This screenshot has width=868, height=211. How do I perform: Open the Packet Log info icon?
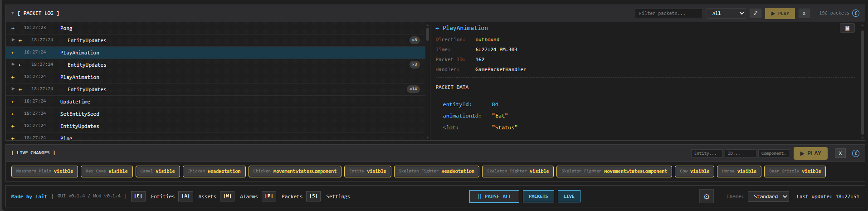point(856,13)
